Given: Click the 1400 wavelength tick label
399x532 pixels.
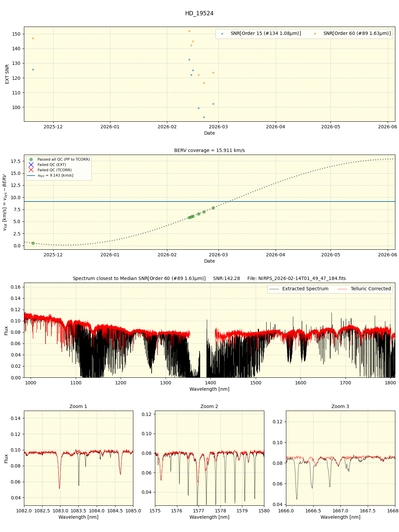Looking at the screenshot, I should click(210, 383).
